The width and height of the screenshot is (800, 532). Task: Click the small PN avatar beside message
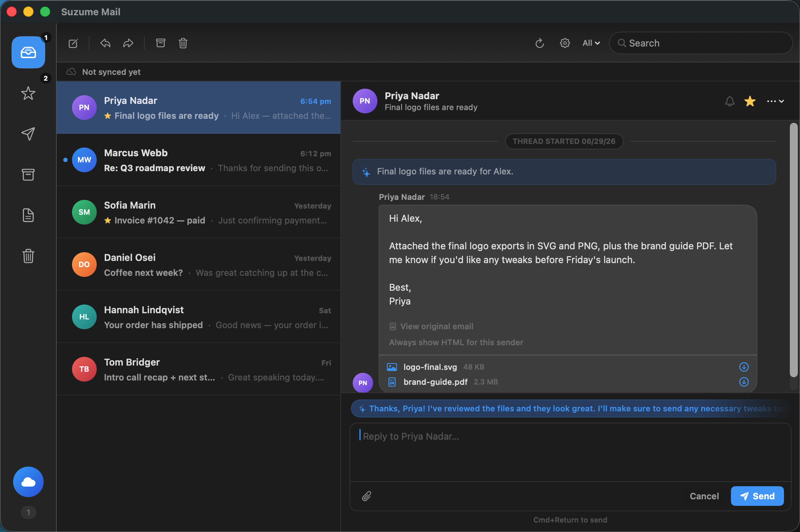pos(363,383)
